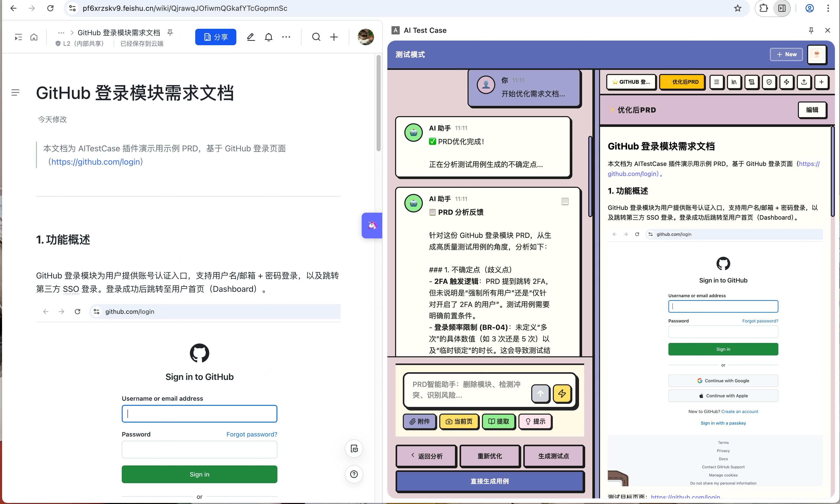Click user avatar in 开始优化需求文档 message
Image resolution: width=840 pixels, height=504 pixels.
coord(486,85)
